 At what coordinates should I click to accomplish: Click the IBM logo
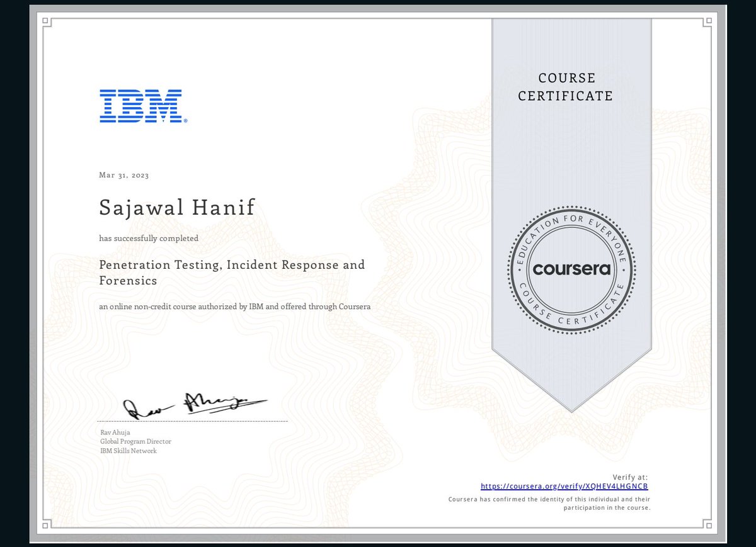click(143, 106)
